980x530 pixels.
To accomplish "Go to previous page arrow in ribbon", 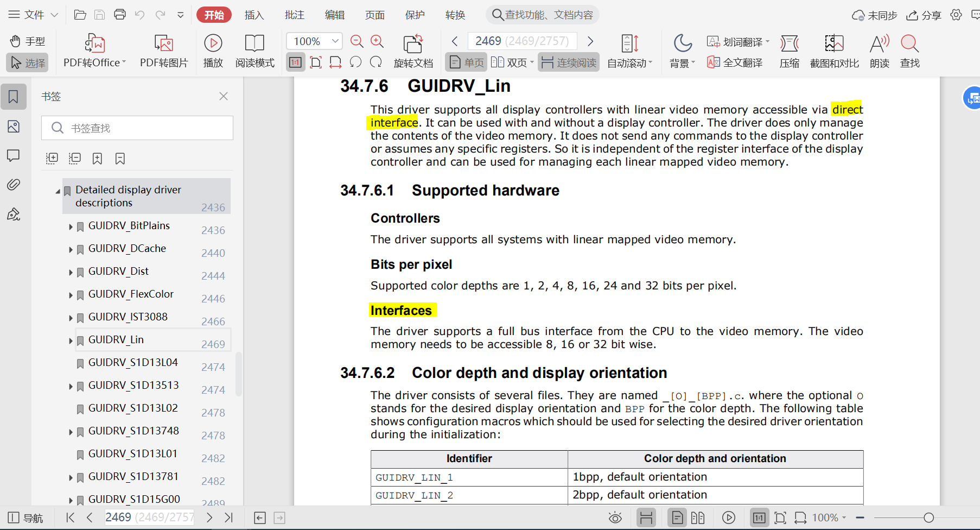I will (455, 41).
